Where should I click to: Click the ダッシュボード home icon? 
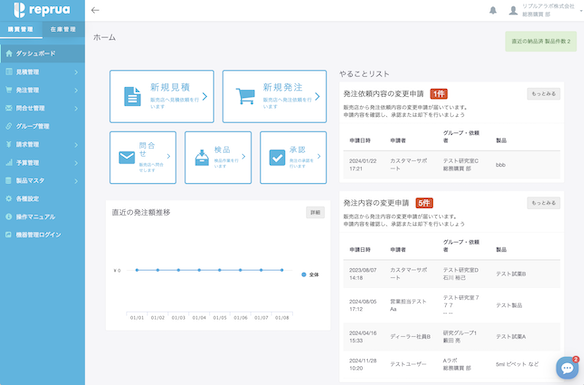tap(9, 54)
